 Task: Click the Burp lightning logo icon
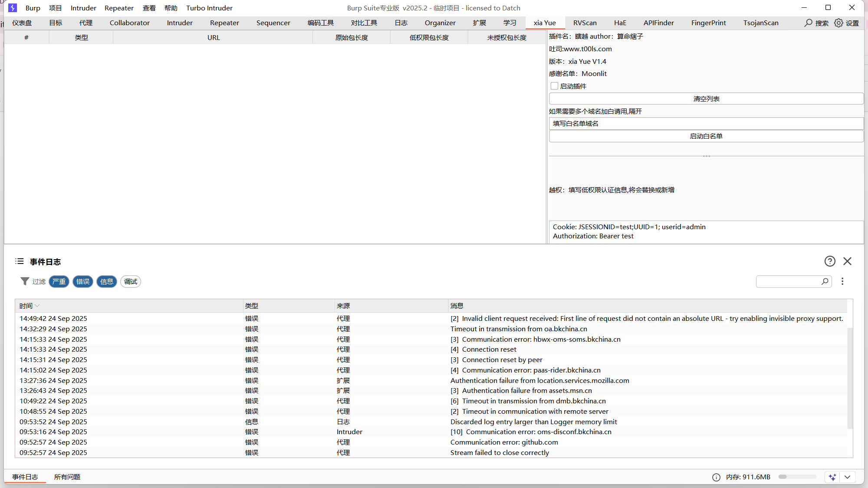(13, 8)
